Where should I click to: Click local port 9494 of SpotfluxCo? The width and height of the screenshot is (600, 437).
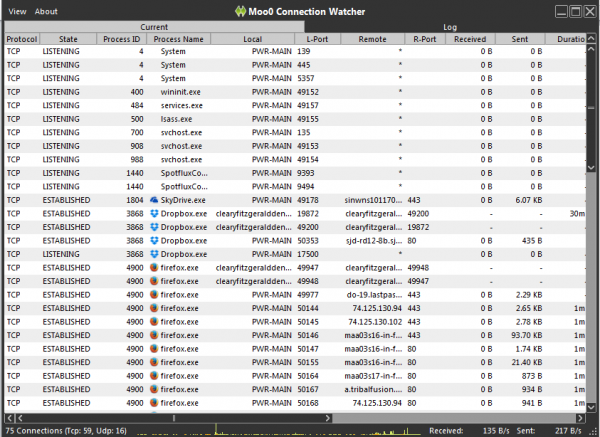pyautogui.click(x=305, y=187)
